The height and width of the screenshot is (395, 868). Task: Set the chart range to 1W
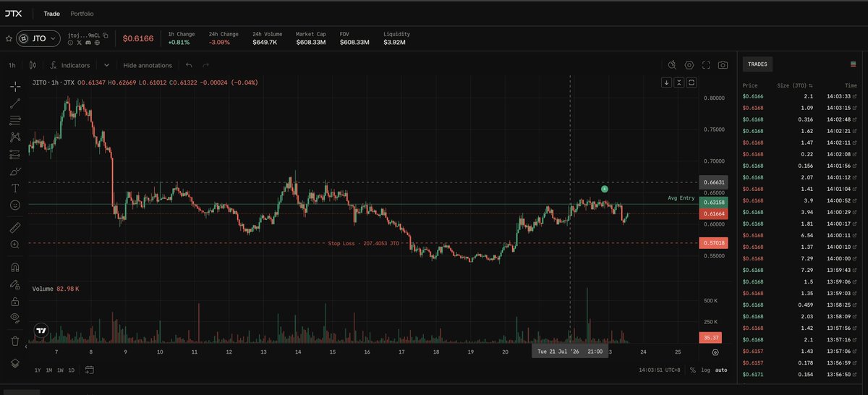60,370
